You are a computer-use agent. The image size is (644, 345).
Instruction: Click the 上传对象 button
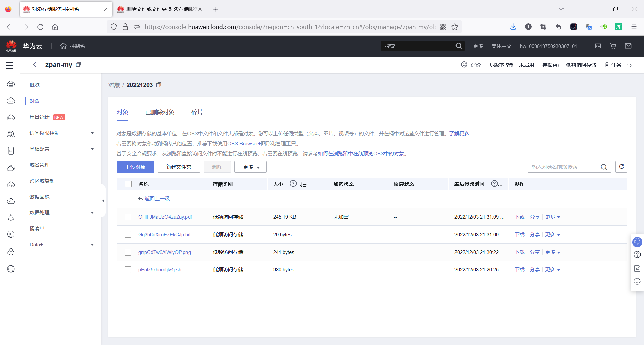136,167
